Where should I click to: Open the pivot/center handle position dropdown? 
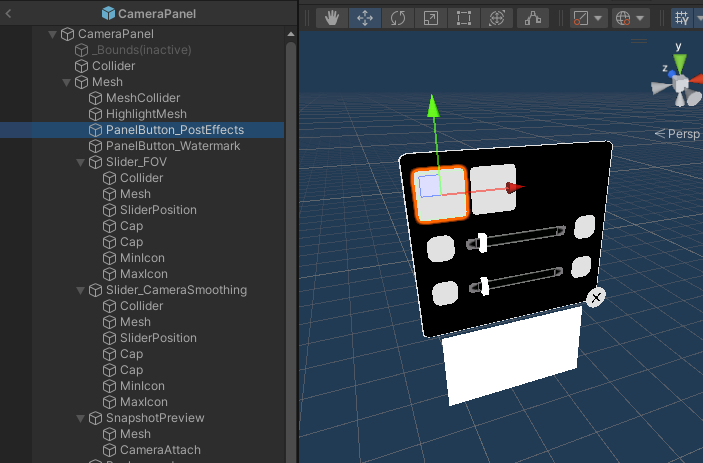pos(587,18)
